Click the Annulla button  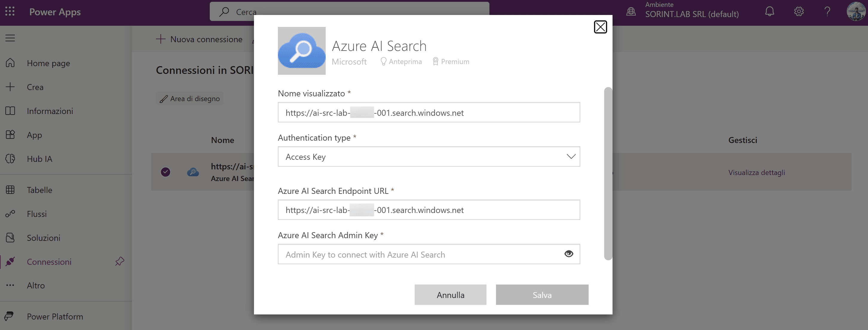(450, 295)
